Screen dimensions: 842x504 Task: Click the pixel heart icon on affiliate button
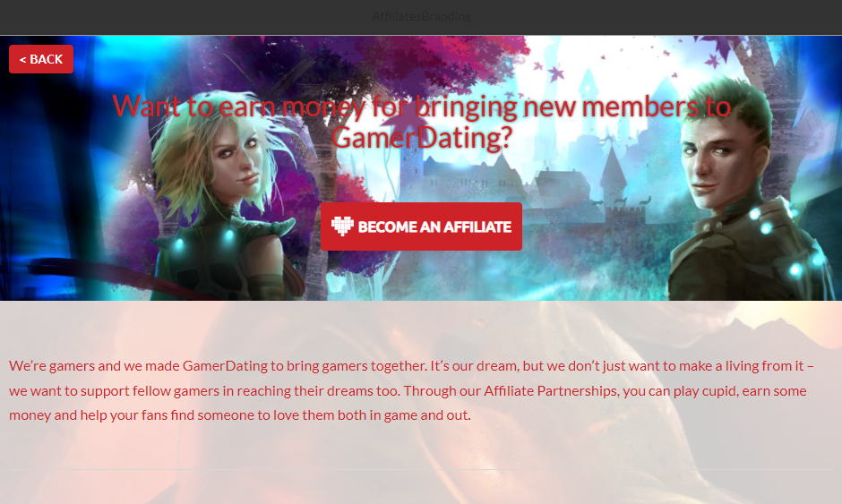pyautogui.click(x=342, y=226)
